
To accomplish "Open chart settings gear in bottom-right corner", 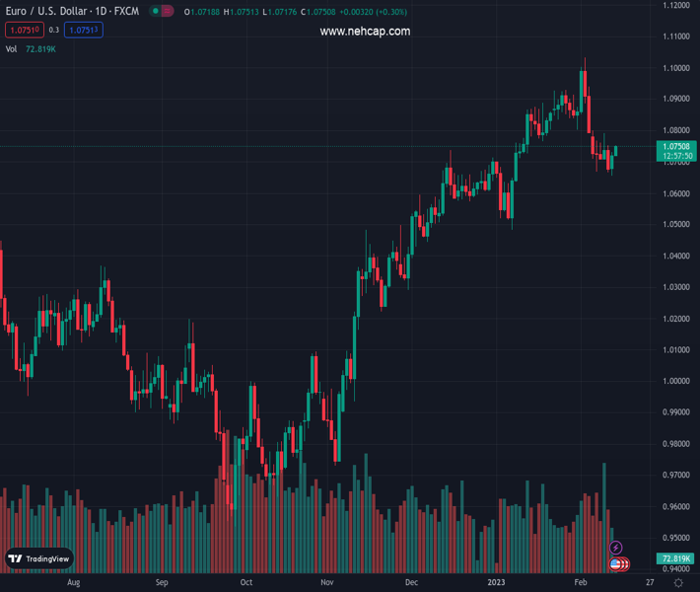I will [x=678, y=583].
